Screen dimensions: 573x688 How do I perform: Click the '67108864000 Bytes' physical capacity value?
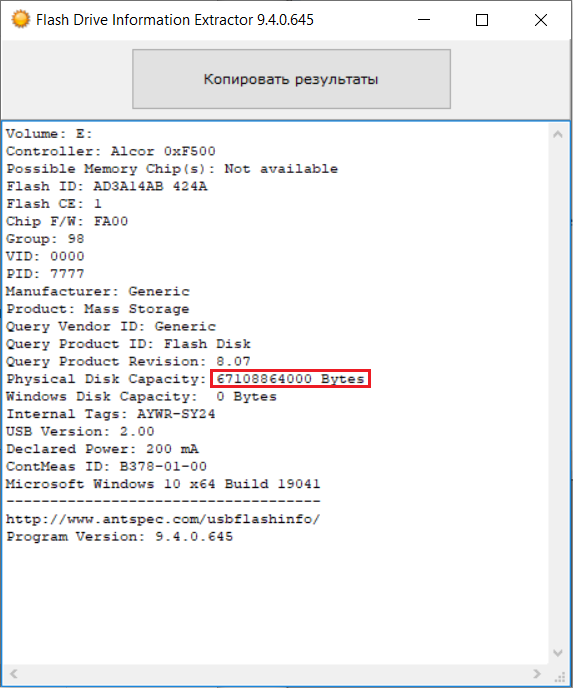tap(290, 379)
